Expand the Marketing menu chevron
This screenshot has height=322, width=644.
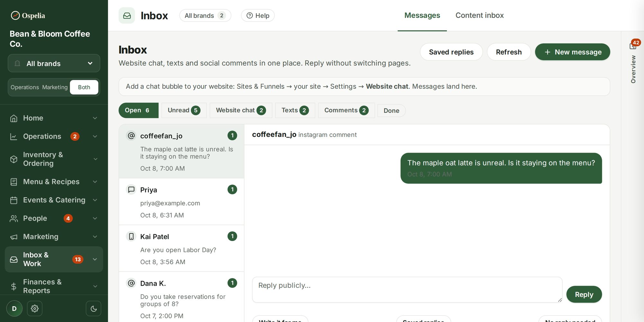pos(95,237)
